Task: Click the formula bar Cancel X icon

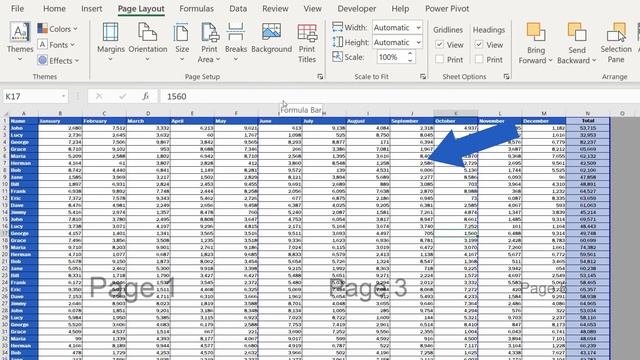Action: click(99, 96)
